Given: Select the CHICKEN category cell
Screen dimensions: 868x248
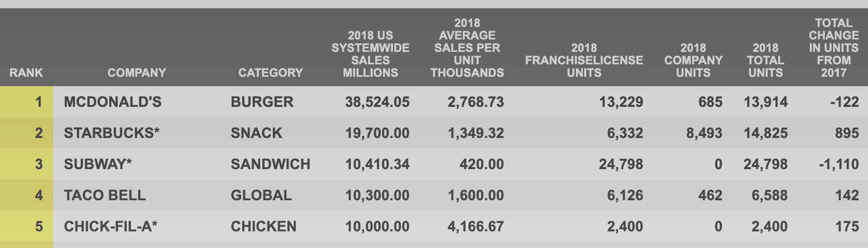Looking at the screenshot, I should click(264, 227).
